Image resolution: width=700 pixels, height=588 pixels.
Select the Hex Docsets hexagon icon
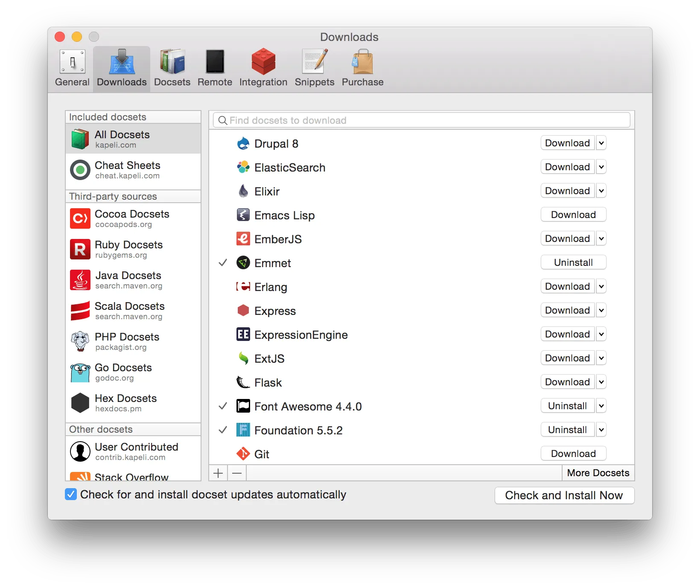pyautogui.click(x=80, y=403)
